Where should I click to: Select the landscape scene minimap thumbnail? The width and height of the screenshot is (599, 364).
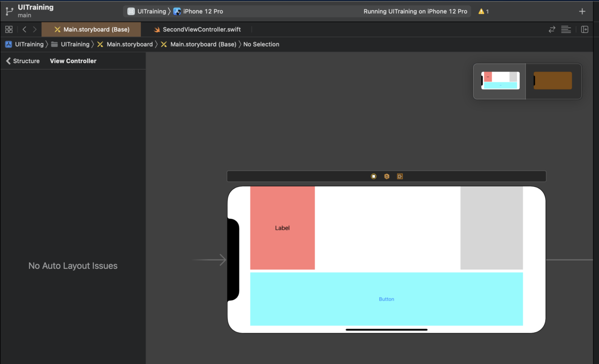pos(500,81)
